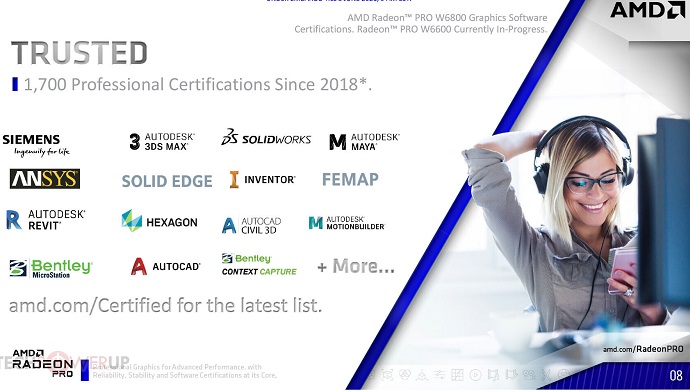
Task: Open the amd.com/RadeonPRO link
Action: tap(643, 349)
